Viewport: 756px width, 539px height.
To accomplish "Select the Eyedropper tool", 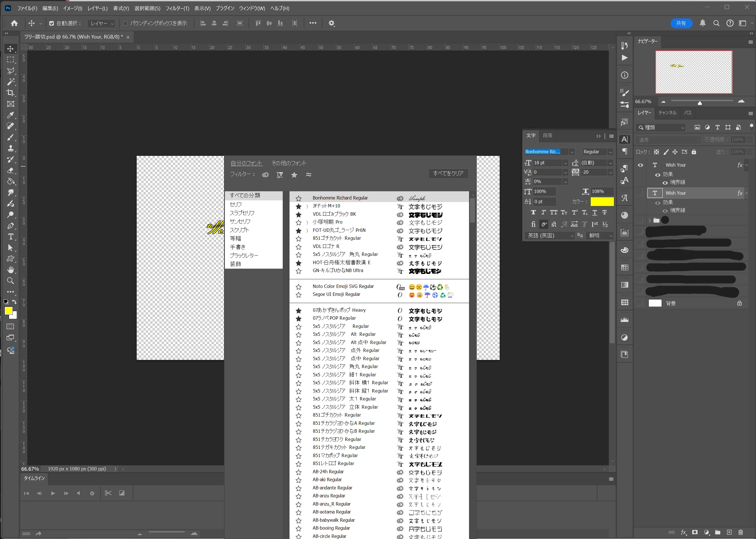I will 10,115.
